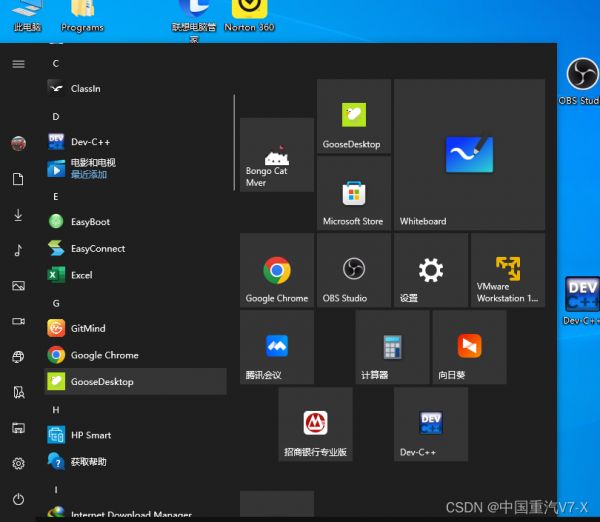Launch the Google Chrome pinned tile
The image size is (600, 522).
[x=277, y=270]
